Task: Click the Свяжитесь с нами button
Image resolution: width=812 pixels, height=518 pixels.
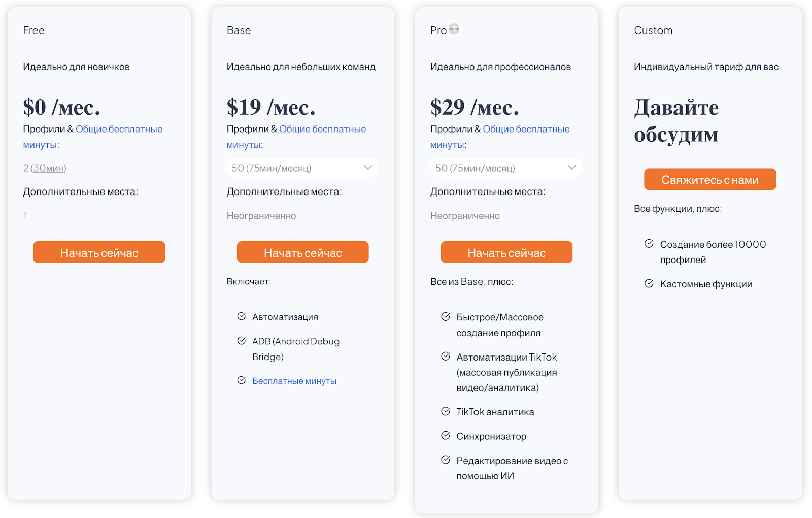Action: pos(710,179)
